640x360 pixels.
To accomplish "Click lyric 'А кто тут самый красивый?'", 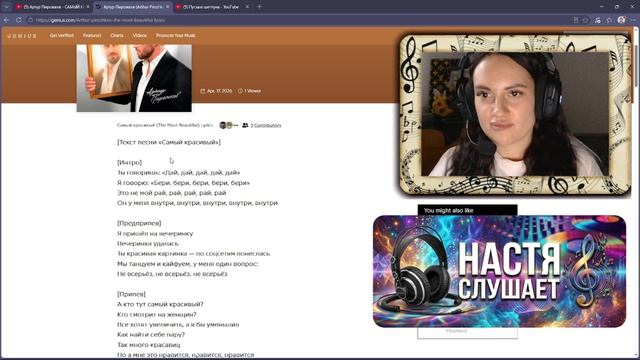I will tap(160, 304).
